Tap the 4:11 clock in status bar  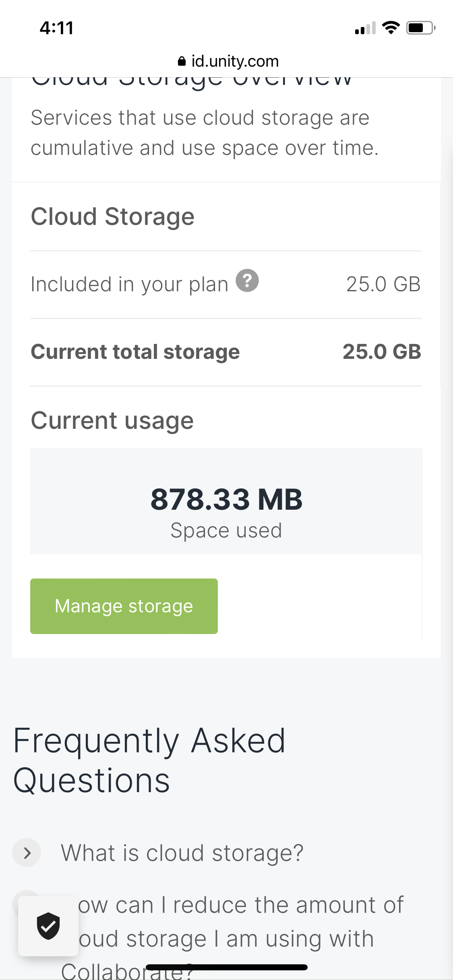pyautogui.click(x=57, y=28)
